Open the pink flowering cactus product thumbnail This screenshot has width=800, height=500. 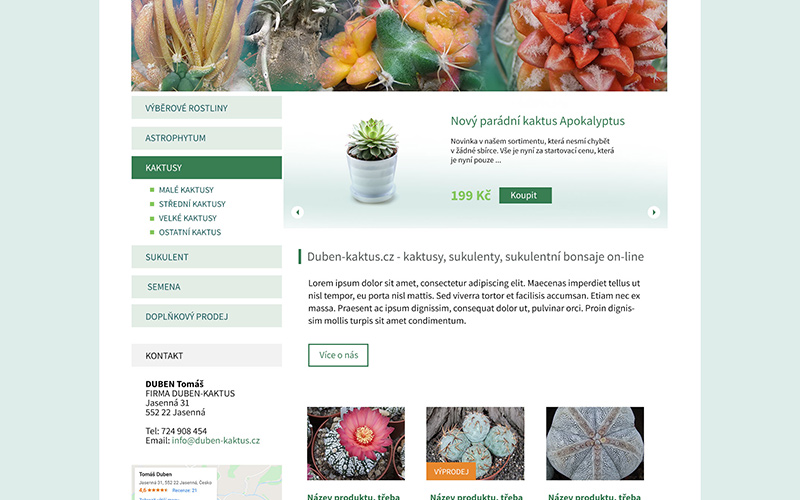(356, 443)
